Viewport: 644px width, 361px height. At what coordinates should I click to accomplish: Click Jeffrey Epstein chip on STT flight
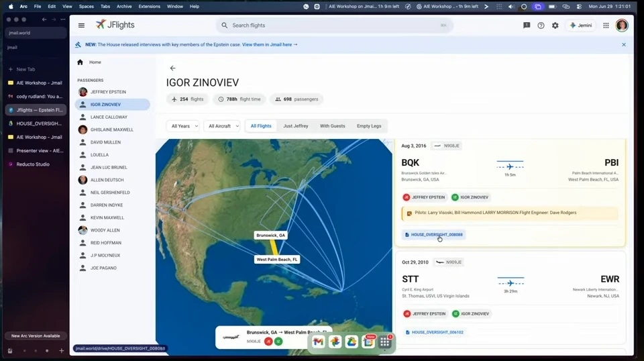pyautogui.click(x=425, y=314)
